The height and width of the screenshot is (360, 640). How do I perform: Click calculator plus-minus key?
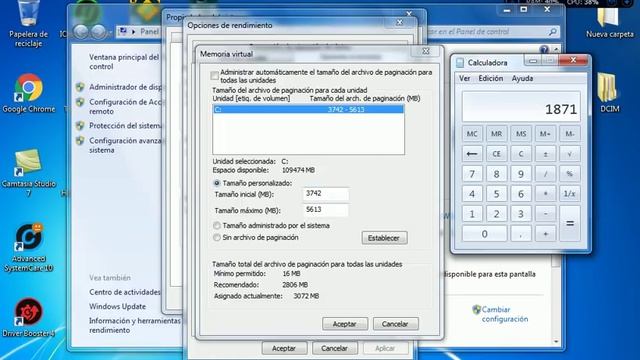tap(545, 154)
